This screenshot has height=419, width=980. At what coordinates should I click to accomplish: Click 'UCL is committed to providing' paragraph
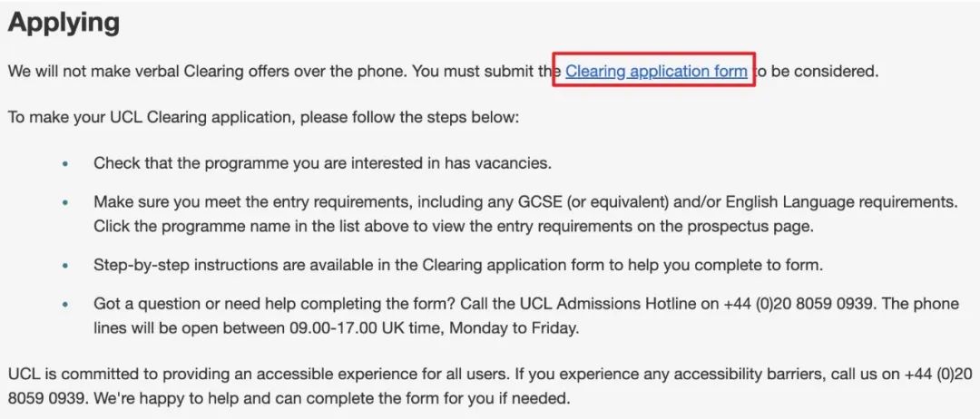491,385
